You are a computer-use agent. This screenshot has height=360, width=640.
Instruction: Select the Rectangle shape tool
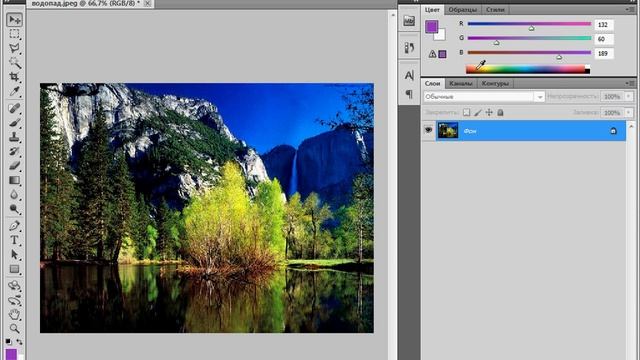point(14,269)
